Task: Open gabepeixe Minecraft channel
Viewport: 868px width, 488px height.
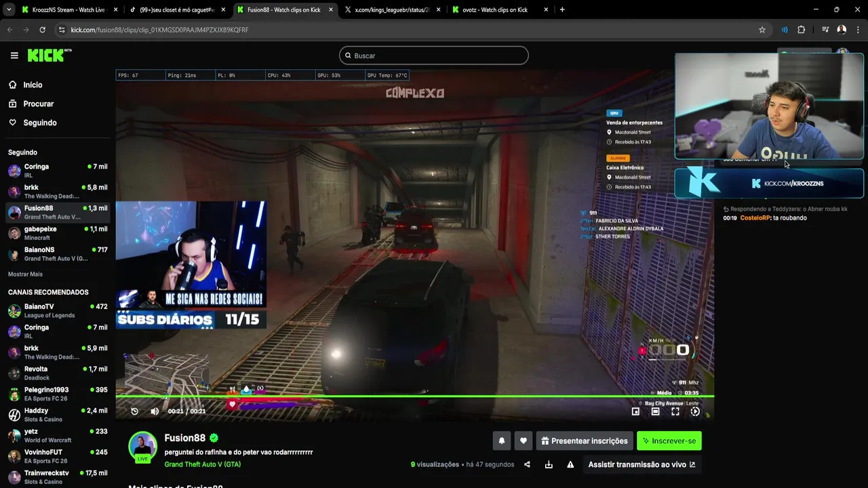Action: pos(57,234)
